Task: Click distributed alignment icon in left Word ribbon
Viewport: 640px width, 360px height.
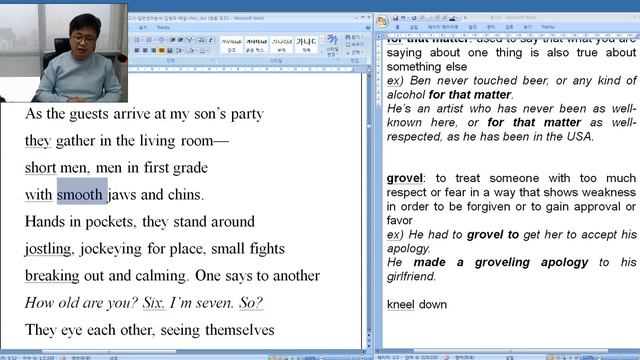Action: click(x=169, y=50)
